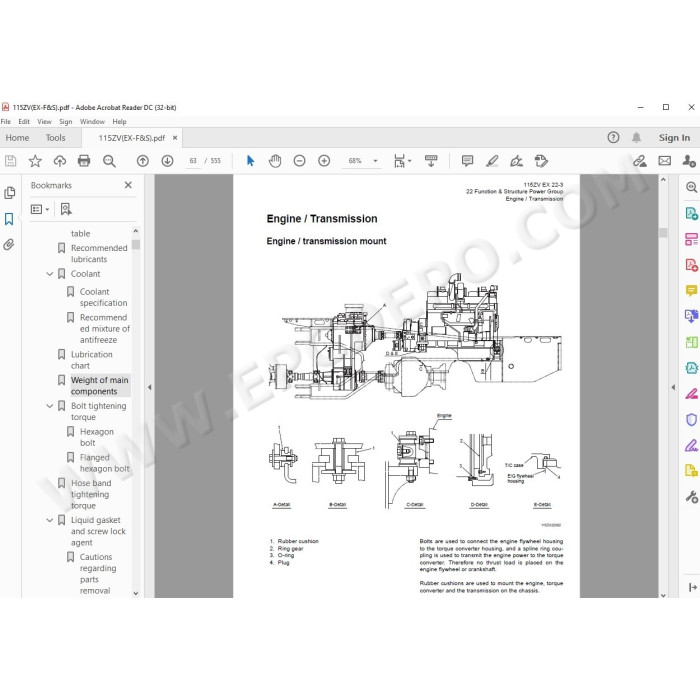Share a link to this file
This screenshot has height=700, width=700.
pos(640,161)
